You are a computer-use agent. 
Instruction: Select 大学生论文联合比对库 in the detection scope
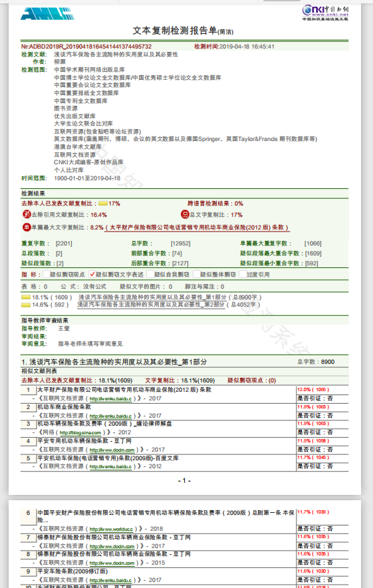(83, 123)
